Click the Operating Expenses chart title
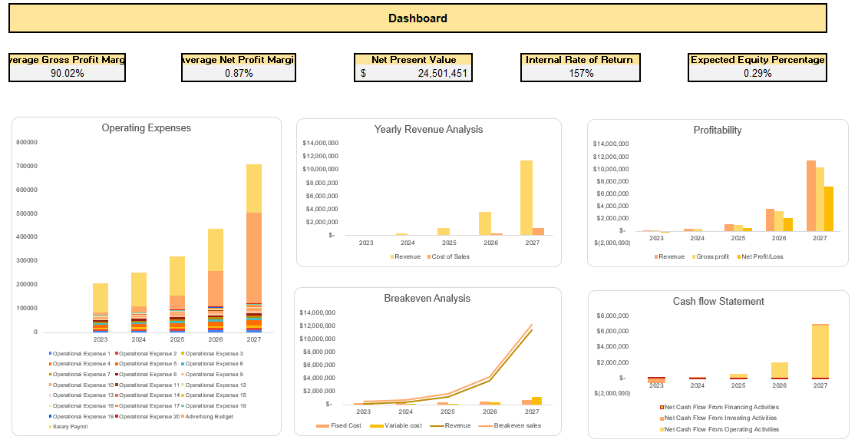Screen dimensions: 868x443 (x=146, y=128)
